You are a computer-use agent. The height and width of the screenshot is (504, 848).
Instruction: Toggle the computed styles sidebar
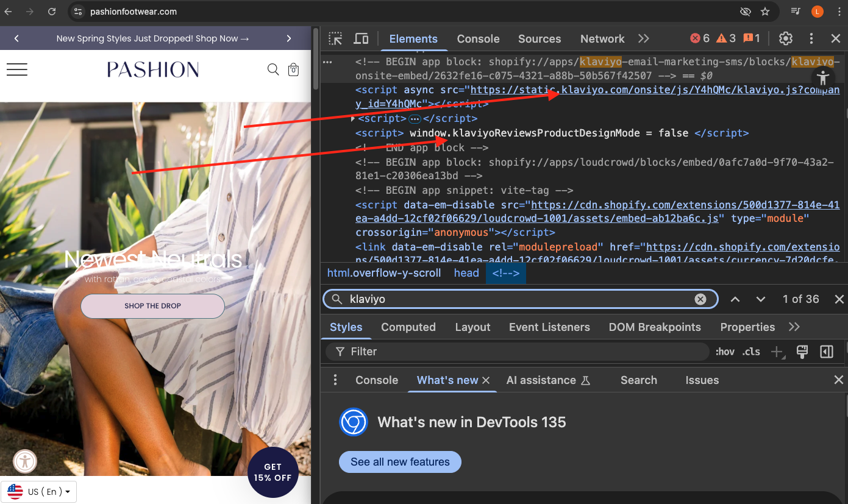pos(827,352)
